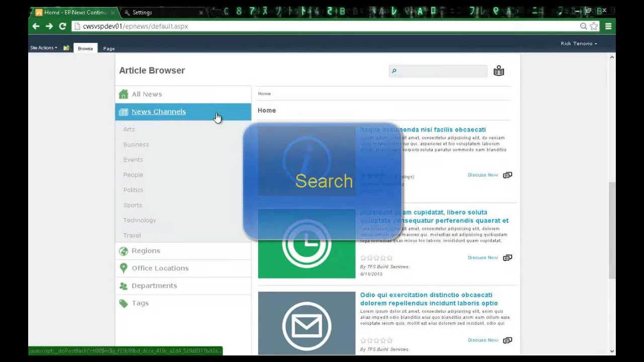This screenshot has width=644, height=362.
Task: Click the address bar URL field
Action: pyautogui.click(x=325, y=26)
